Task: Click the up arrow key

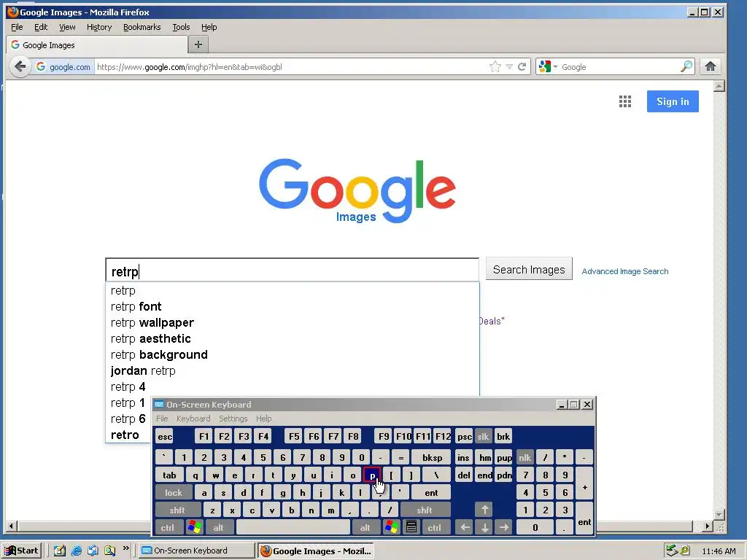Action: click(484, 510)
